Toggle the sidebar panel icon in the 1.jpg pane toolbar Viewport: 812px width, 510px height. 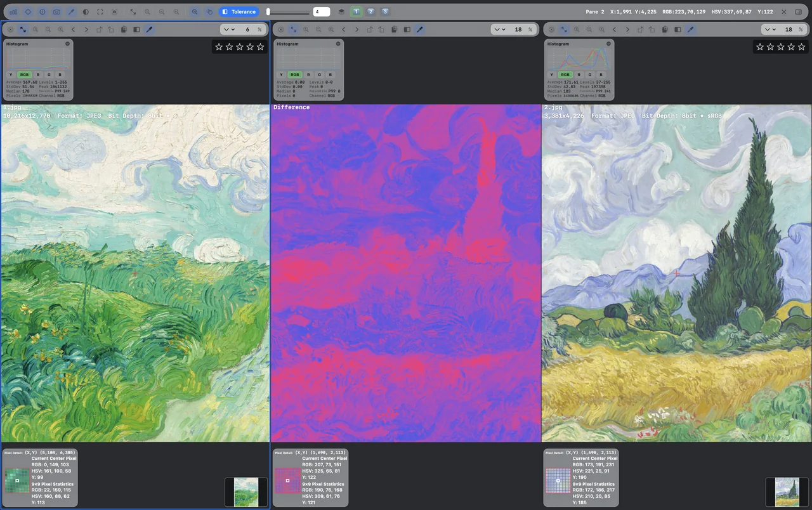pos(136,30)
